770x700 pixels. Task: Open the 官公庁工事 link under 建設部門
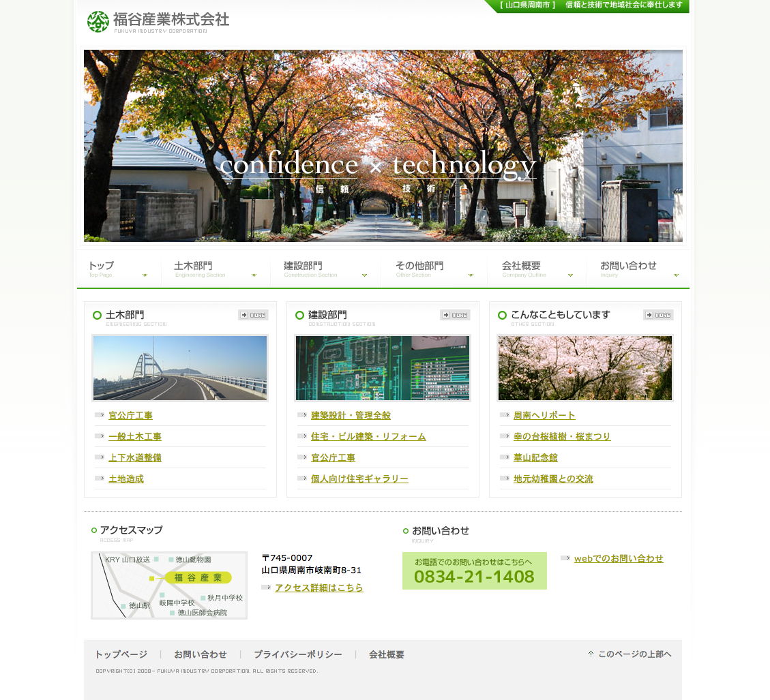(333, 457)
